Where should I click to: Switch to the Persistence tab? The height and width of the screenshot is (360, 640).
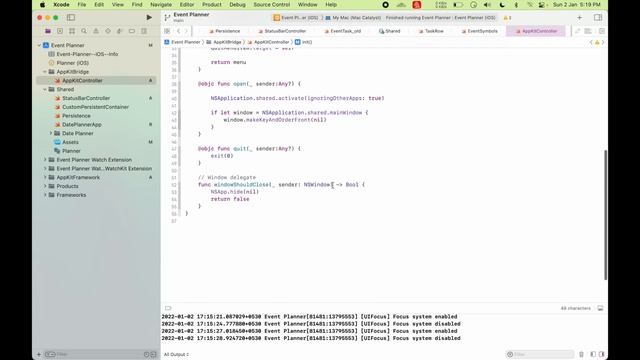tap(224, 31)
